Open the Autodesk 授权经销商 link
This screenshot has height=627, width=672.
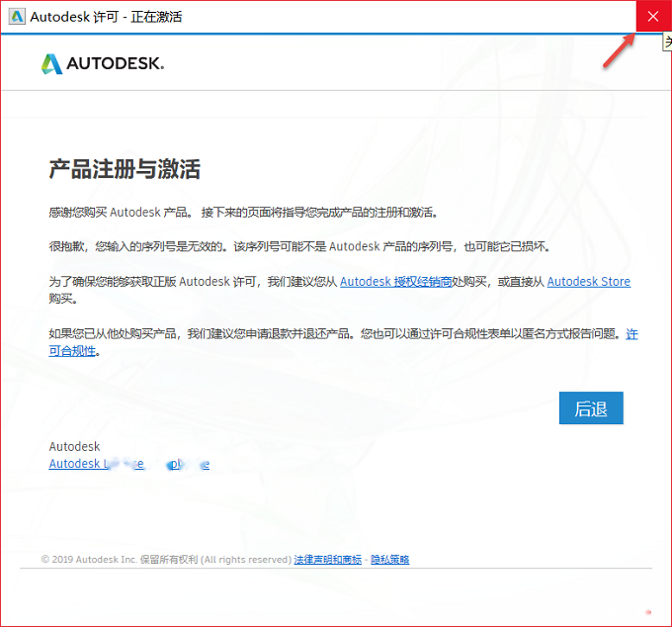(396, 282)
